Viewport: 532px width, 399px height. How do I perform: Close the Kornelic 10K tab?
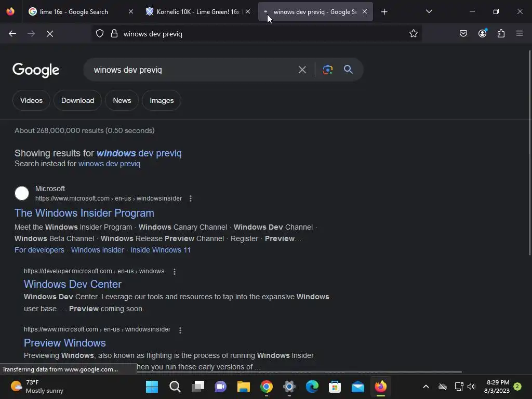[248, 11]
